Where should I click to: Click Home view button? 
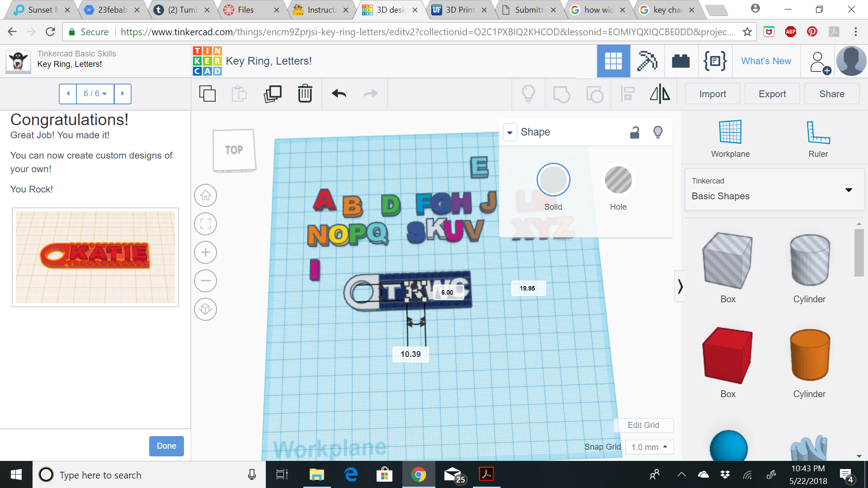206,196
